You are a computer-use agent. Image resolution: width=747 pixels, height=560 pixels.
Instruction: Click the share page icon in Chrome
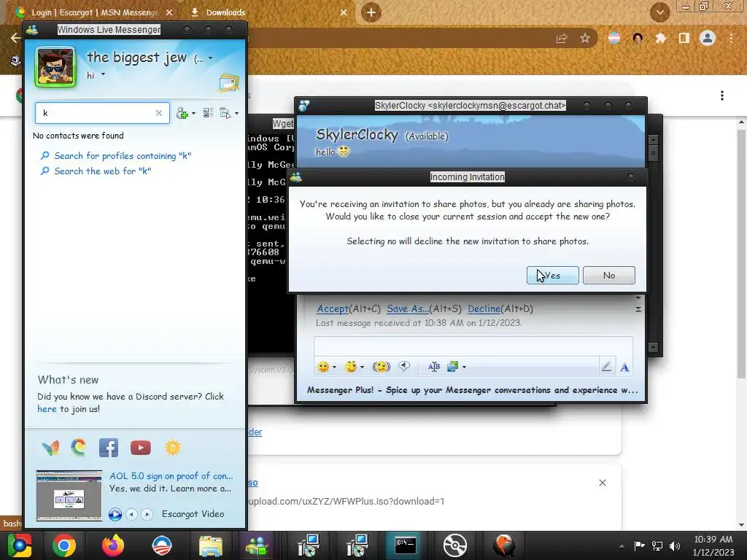[x=562, y=38]
